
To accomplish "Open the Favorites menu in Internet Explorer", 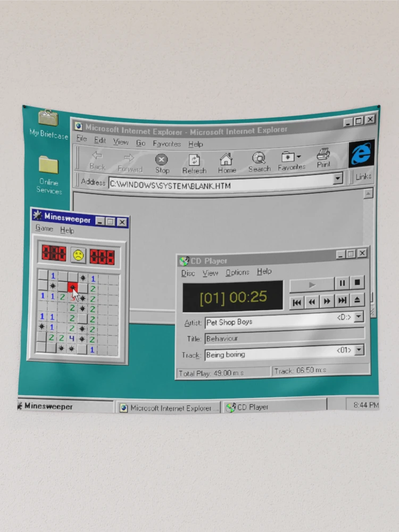I will click(x=167, y=144).
